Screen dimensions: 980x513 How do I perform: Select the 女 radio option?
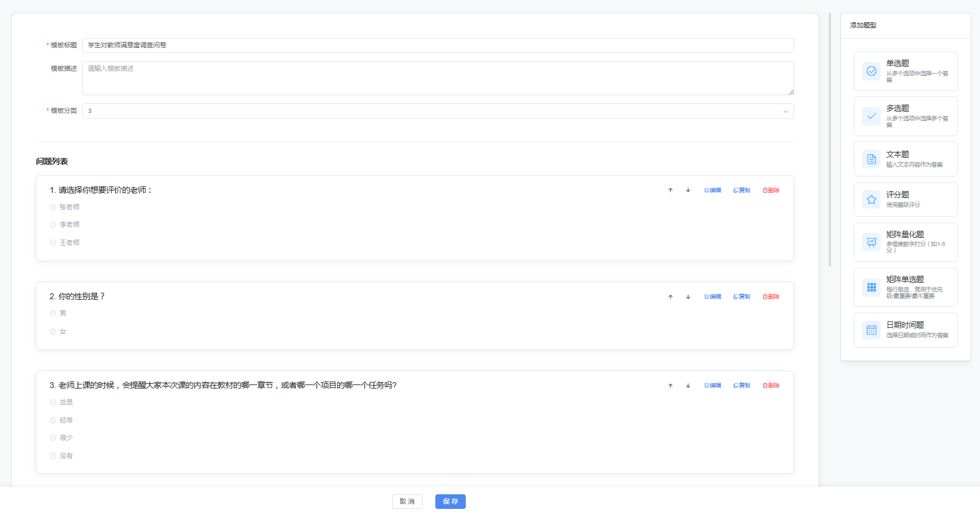pyautogui.click(x=53, y=332)
